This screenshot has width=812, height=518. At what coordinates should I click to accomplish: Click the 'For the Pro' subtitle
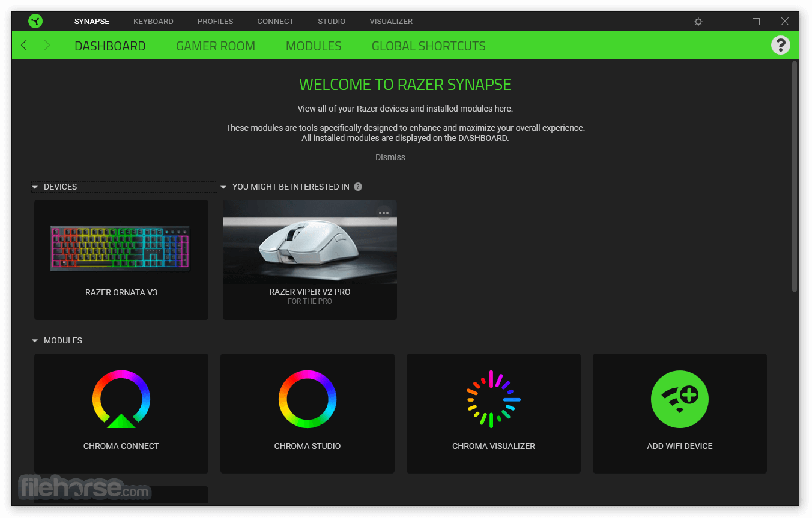tap(310, 301)
